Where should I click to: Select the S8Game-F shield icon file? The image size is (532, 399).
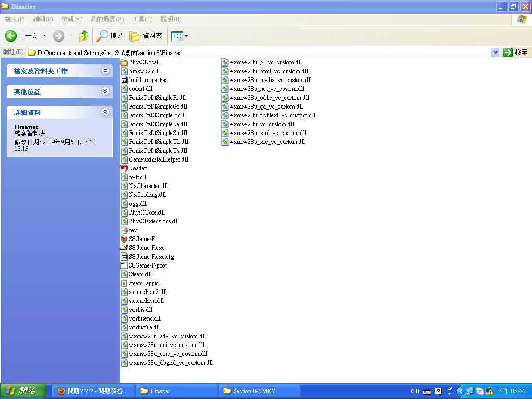[141, 239]
